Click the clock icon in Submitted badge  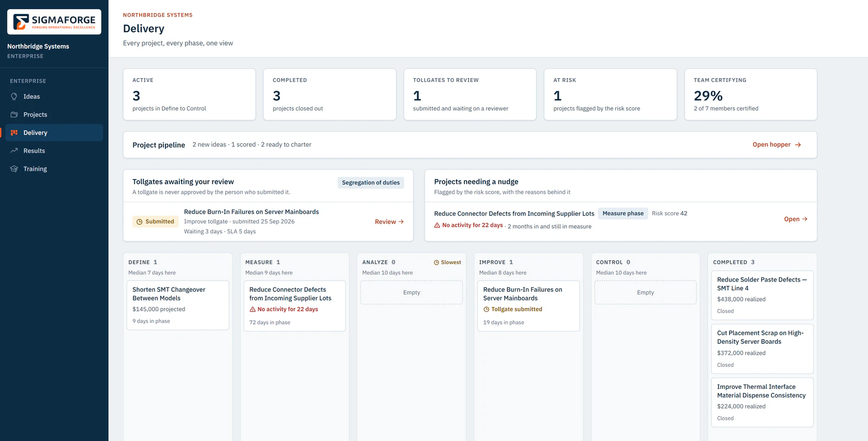coord(139,222)
